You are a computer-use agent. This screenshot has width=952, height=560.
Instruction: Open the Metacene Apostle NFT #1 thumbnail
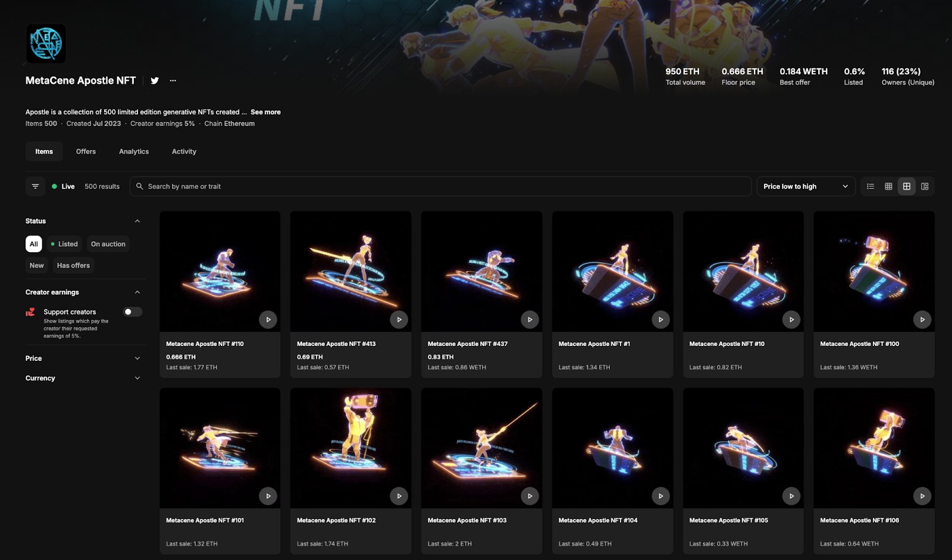coord(612,272)
